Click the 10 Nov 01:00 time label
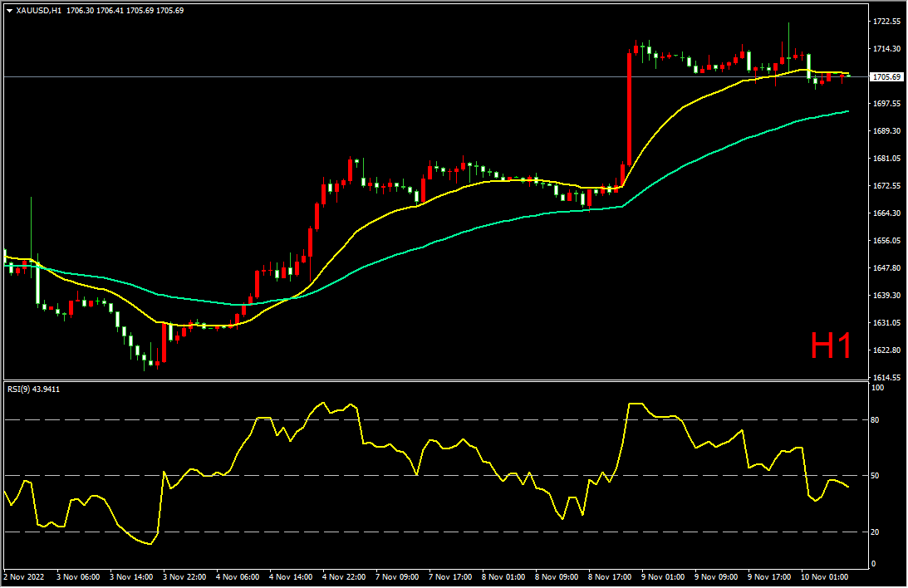Image resolution: width=908 pixels, height=588 pixels. coord(825,577)
